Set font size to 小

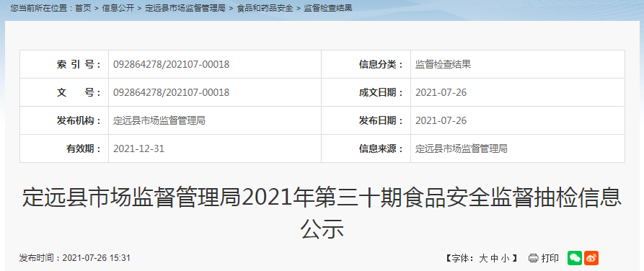pos(505,258)
